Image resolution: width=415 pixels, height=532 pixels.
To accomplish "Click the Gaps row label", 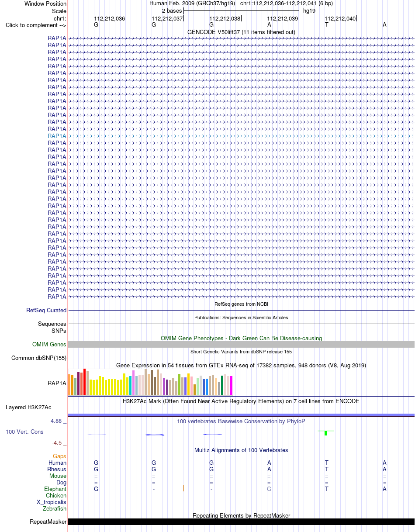I will tap(60, 456).
